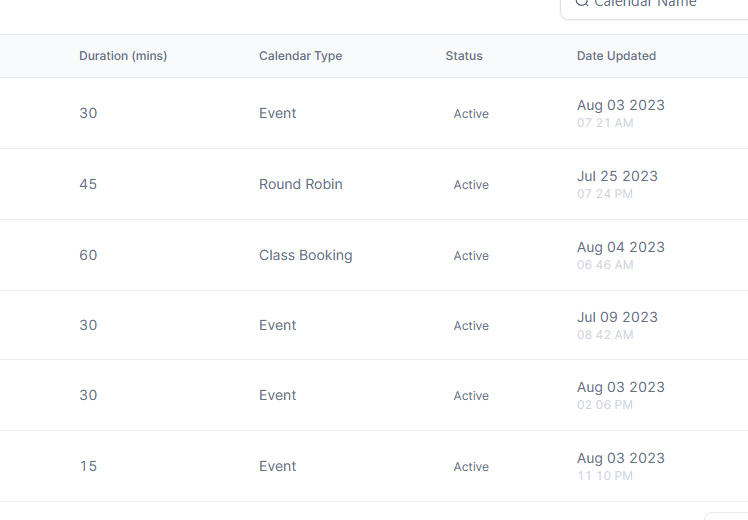Click the Date Updated column header
This screenshot has width=748, height=520.
[x=616, y=56]
